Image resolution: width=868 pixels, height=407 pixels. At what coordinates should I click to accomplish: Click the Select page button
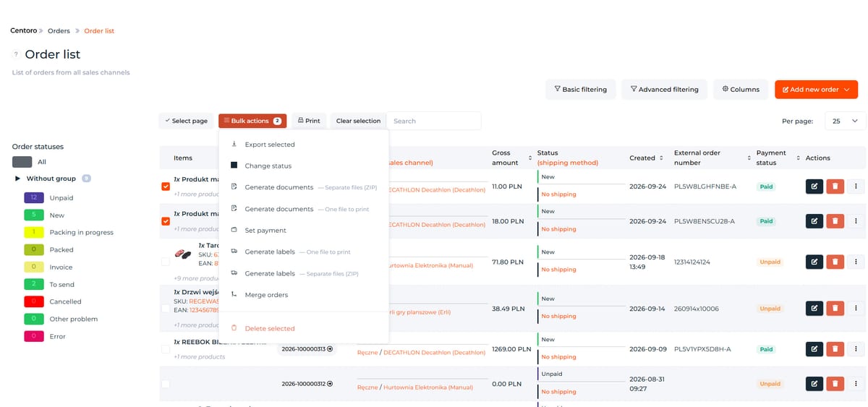pyautogui.click(x=186, y=121)
